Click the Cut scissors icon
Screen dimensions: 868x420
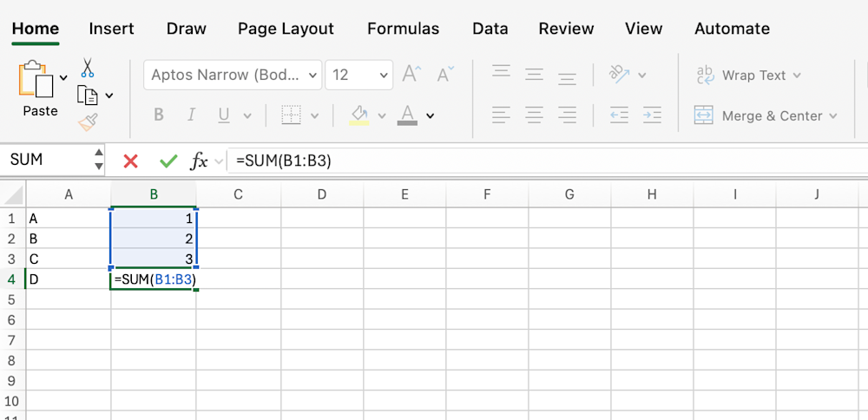pyautogui.click(x=88, y=68)
